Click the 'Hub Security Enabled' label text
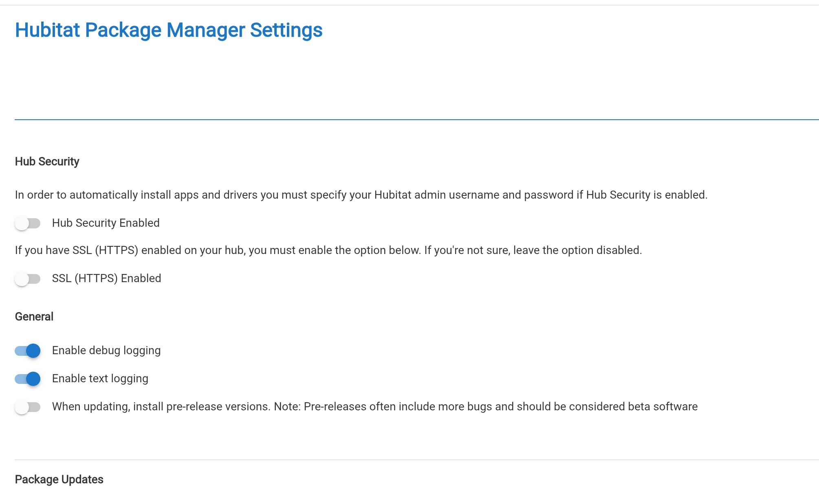819x504 pixels. [x=106, y=223]
